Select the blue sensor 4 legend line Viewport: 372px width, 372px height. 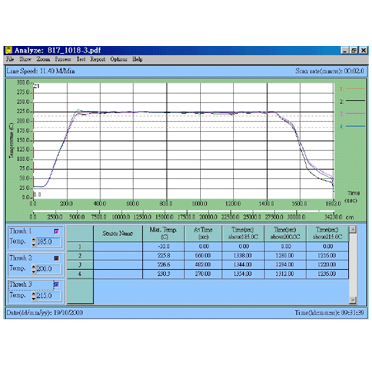(355, 126)
